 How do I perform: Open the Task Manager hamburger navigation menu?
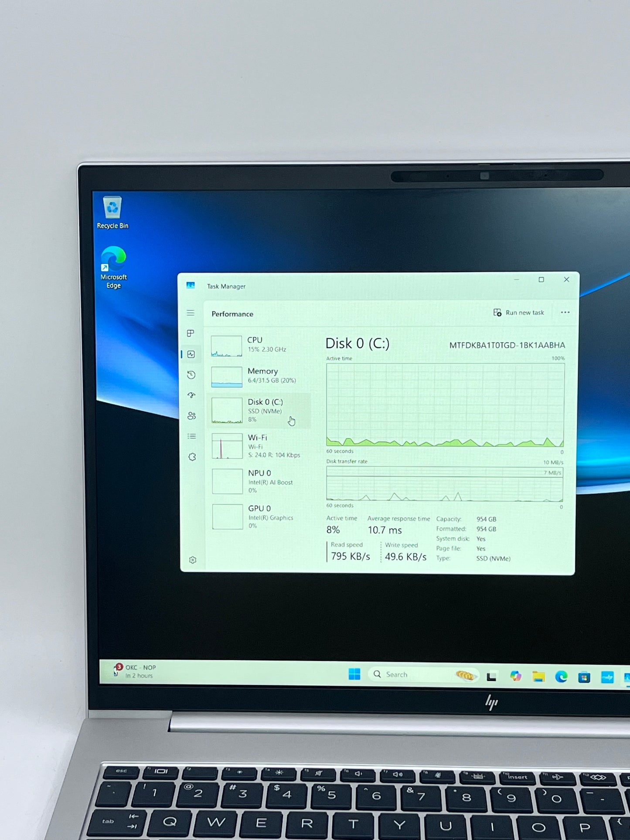(191, 313)
